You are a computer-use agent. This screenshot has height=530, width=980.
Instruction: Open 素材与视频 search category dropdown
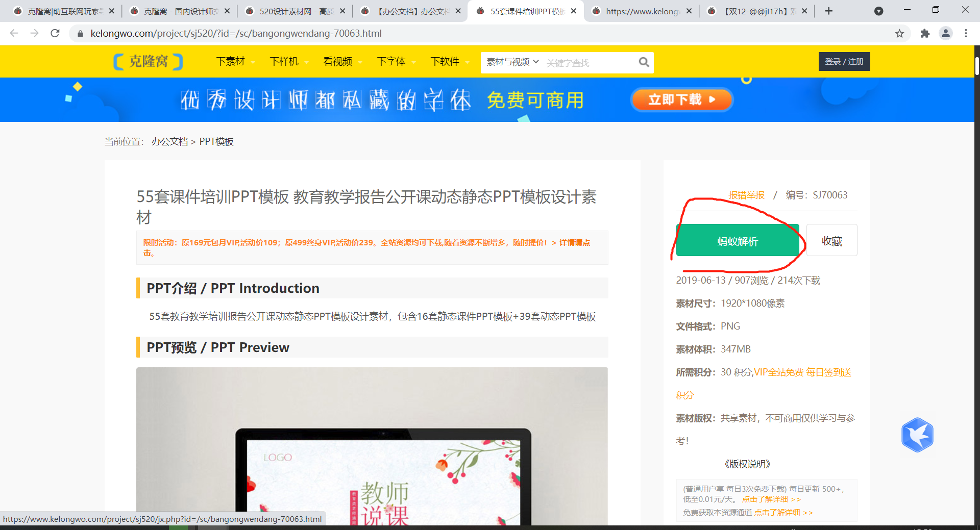512,62
